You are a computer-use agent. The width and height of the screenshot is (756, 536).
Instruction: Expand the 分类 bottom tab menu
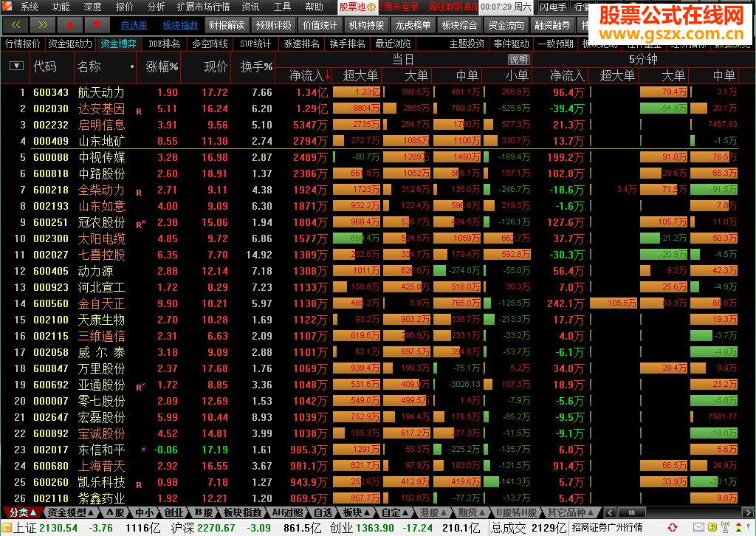(23, 512)
